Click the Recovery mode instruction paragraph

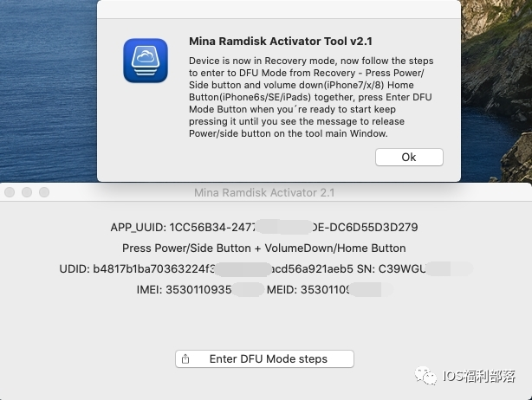coord(311,97)
